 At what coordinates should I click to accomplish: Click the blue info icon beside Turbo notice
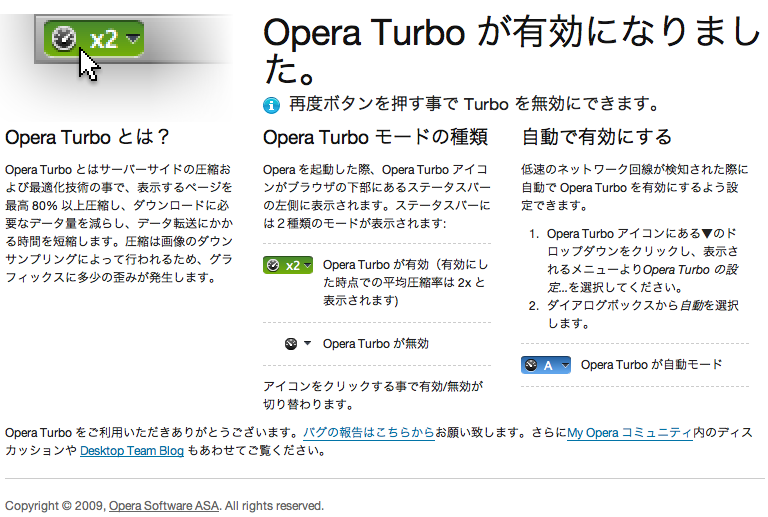click(271, 105)
